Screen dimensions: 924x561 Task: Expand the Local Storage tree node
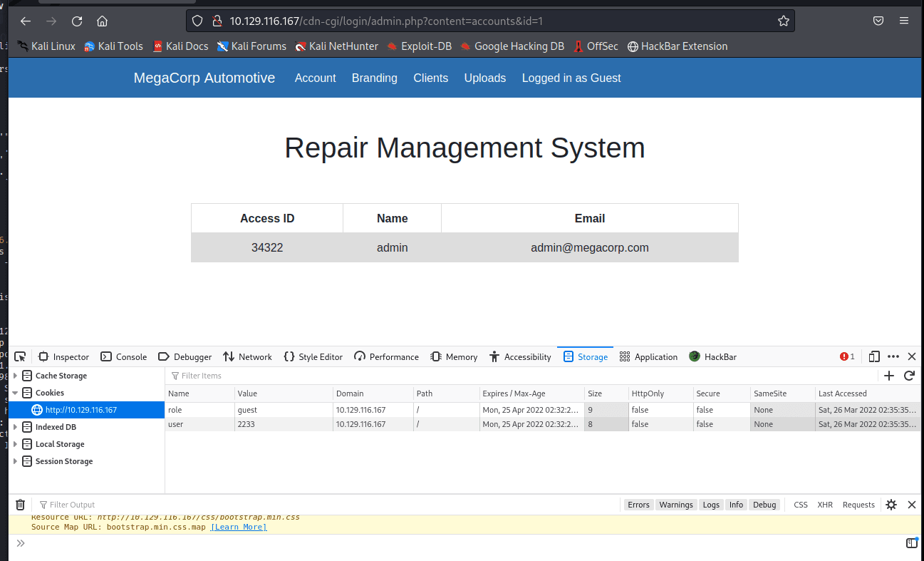click(x=15, y=444)
